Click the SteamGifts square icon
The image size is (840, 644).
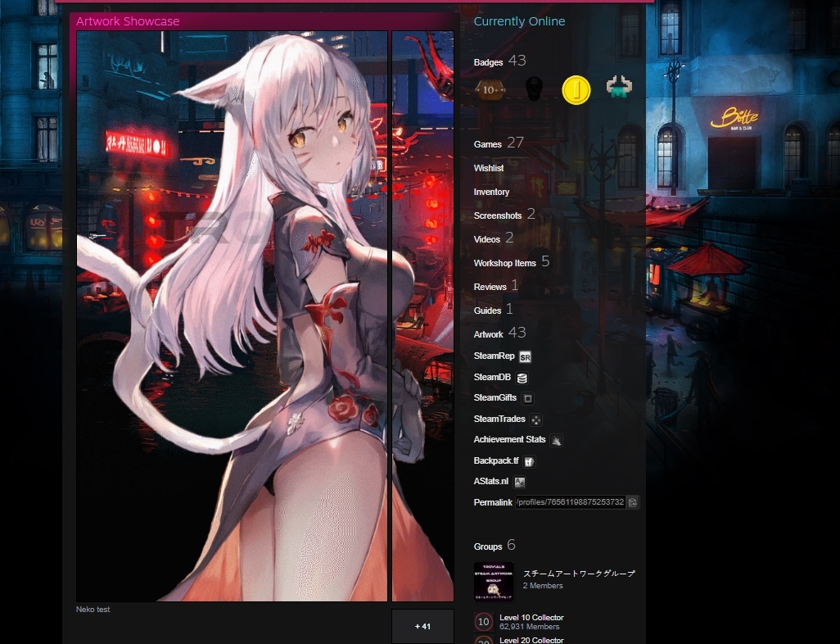(528, 398)
